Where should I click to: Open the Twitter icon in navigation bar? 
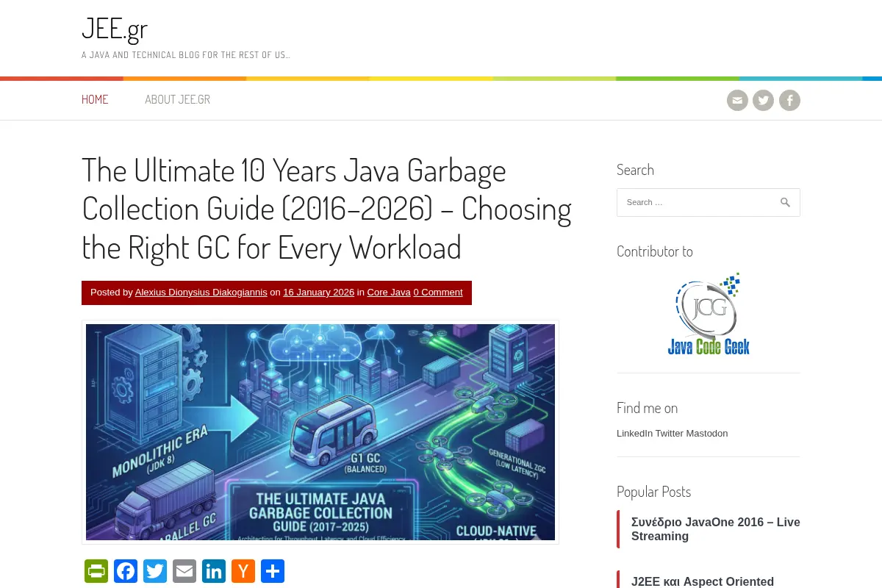pos(764,101)
